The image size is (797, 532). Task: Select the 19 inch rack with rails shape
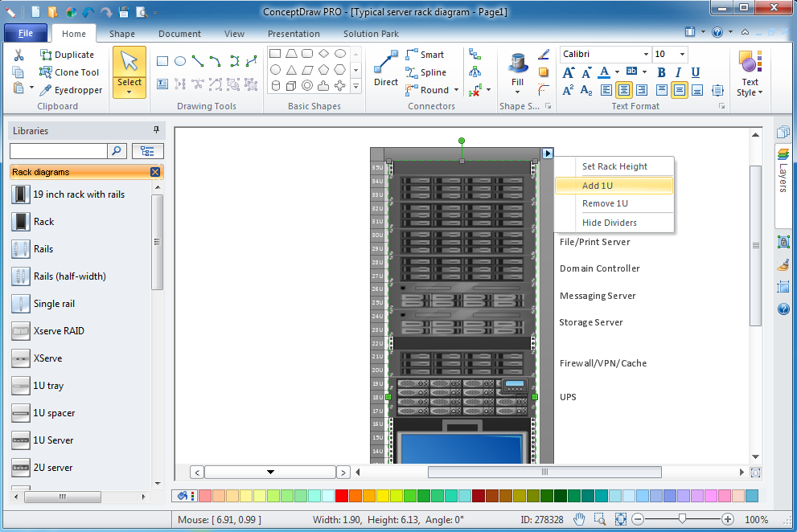[68, 194]
